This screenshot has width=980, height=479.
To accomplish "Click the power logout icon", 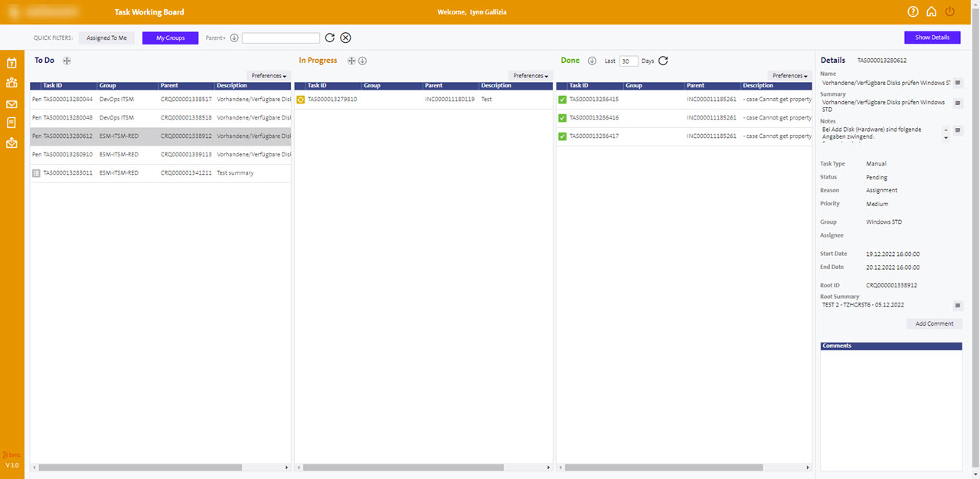I will point(950,11).
